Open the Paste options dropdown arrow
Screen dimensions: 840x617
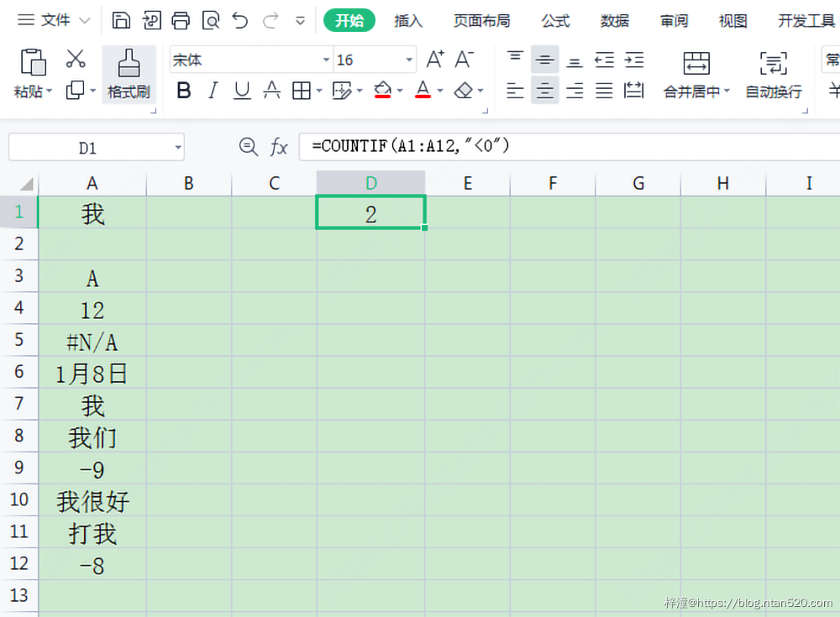50,91
